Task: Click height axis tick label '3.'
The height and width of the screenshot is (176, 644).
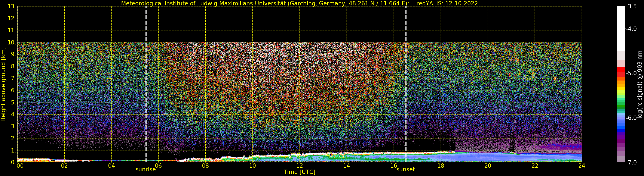Action: pyautogui.click(x=13, y=126)
